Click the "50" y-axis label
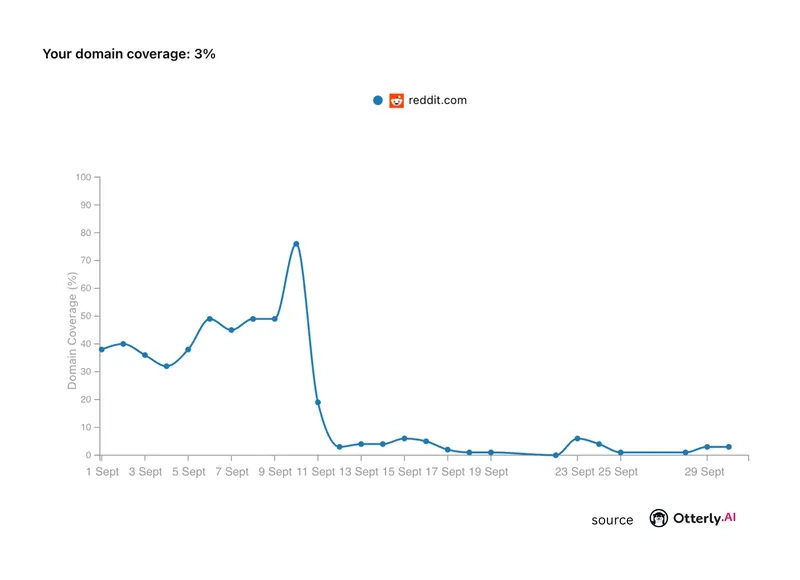Image resolution: width=800 pixels, height=580 pixels. pos(85,316)
